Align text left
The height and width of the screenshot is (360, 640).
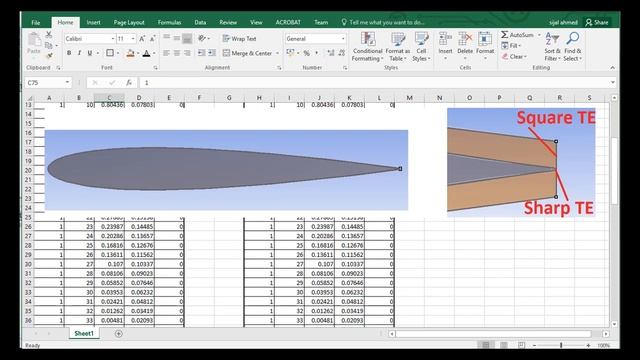pos(166,53)
